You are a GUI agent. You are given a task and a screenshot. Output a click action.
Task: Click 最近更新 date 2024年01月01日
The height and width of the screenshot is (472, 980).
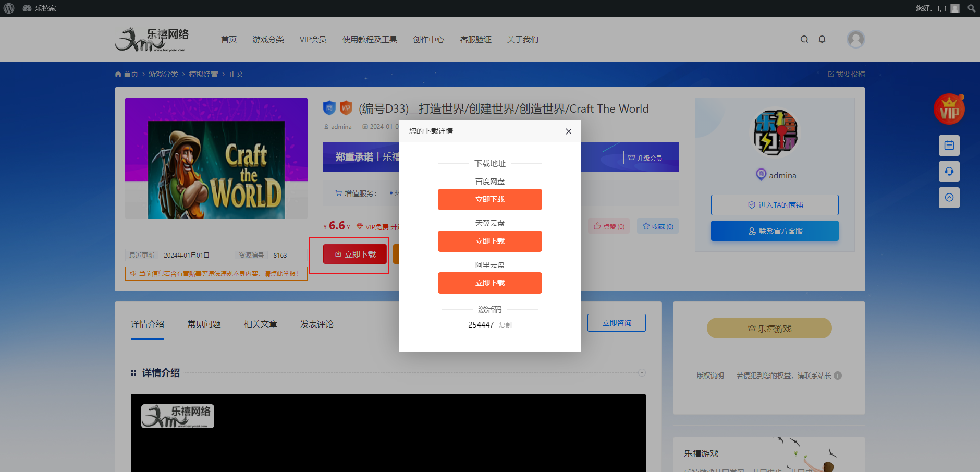coord(187,256)
